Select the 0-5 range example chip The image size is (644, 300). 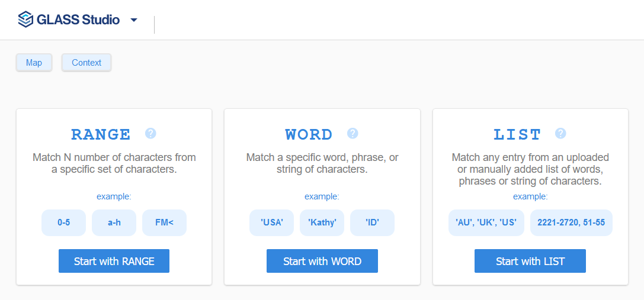click(x=63, y=223)
